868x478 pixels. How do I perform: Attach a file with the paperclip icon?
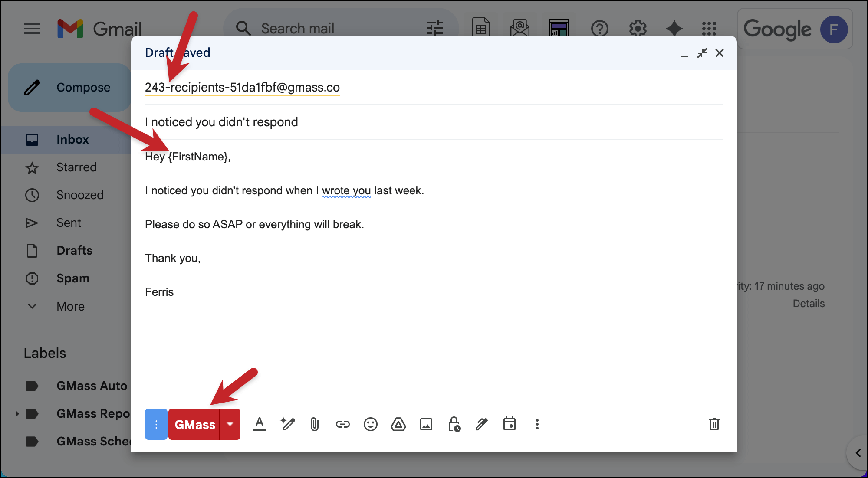[315, 424]
